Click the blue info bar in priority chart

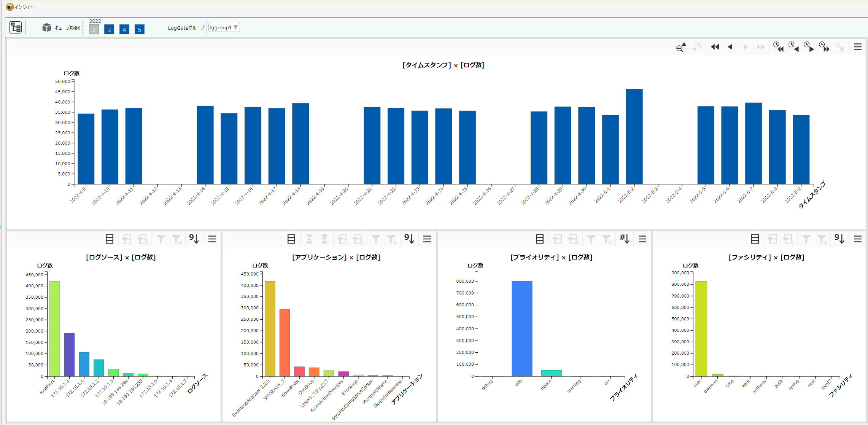click(x=522, y=328)
